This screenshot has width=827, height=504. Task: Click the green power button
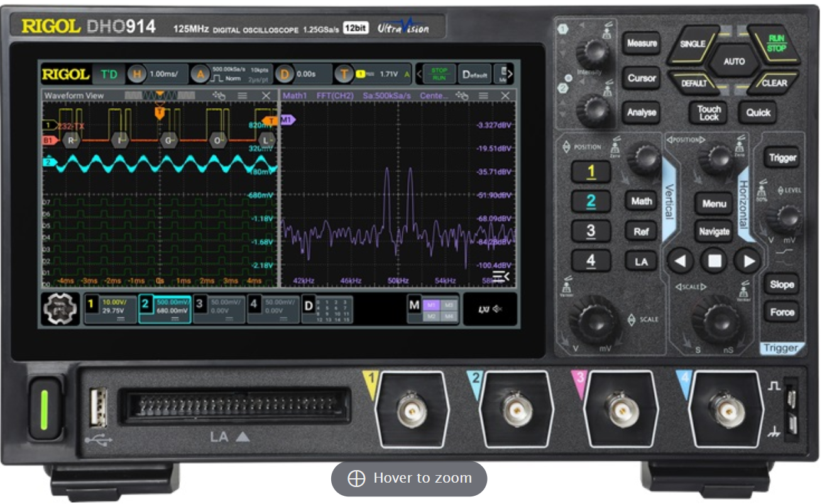pos(45,409)
